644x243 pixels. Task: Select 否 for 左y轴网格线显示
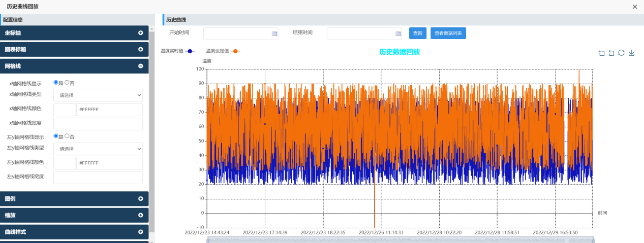pos(67,136)
